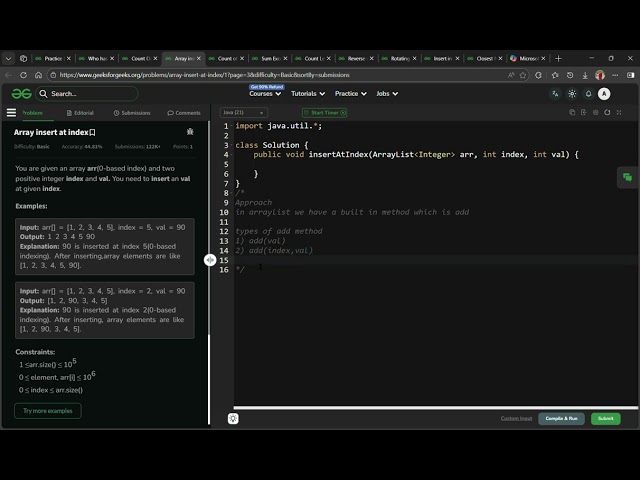
Task: Expand editor to fullscreen
Action: (x=619, y=112)
